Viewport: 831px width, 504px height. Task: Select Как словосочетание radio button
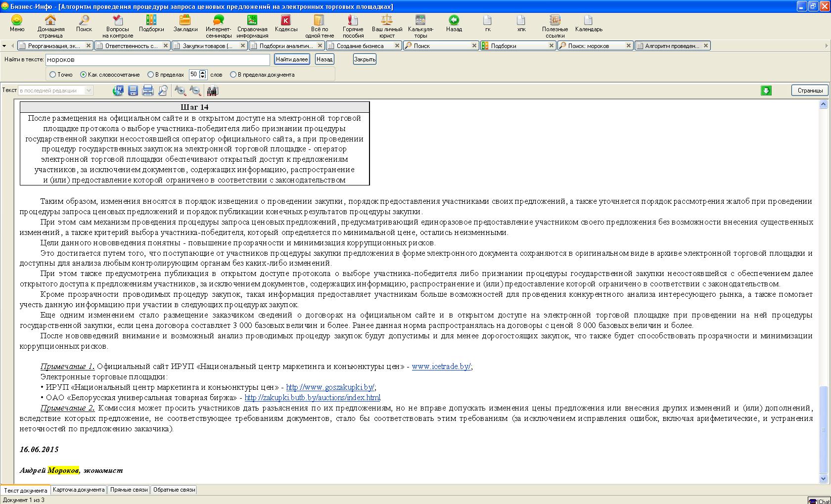pyautogui.click(x=83, y=75)
